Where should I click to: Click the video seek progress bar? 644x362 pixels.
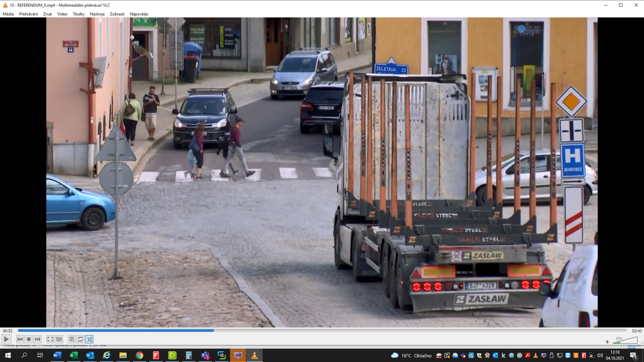[x=322, y=330]
